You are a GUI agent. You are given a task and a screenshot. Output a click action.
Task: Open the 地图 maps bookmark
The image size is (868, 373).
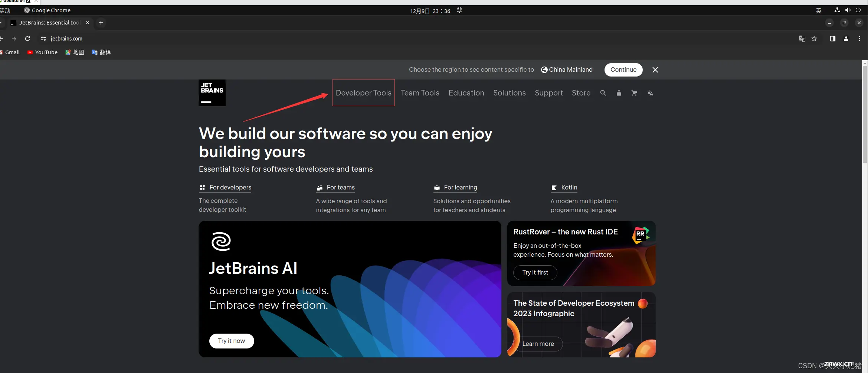tap(75, 52)
